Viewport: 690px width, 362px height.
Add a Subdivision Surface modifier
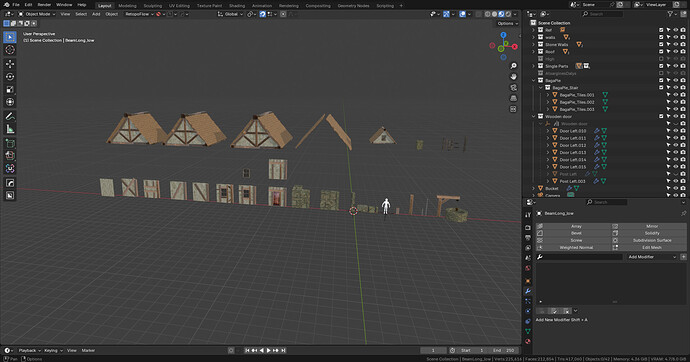[x=649, y=240]
